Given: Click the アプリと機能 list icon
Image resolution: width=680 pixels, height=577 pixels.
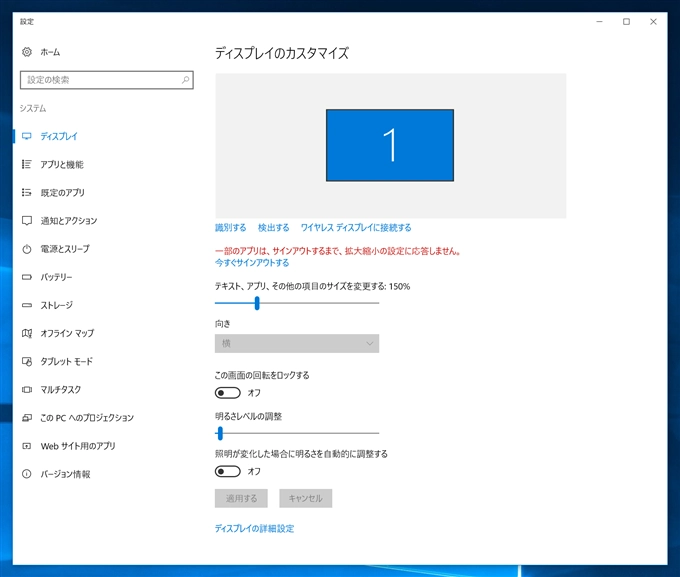Looking at the screenshot, I should (27, 164).
